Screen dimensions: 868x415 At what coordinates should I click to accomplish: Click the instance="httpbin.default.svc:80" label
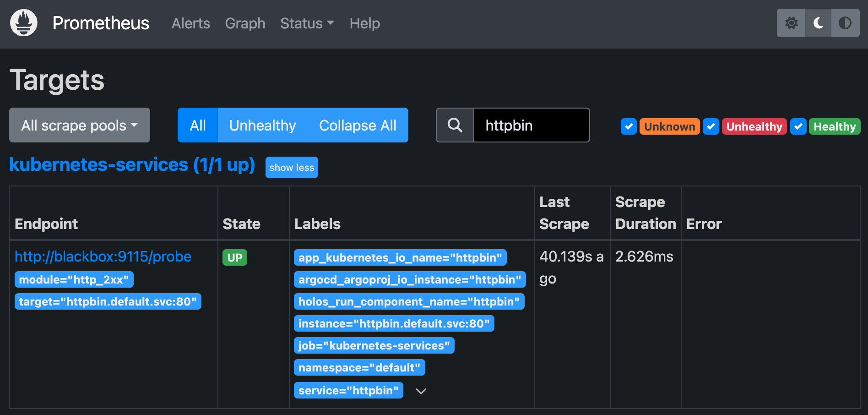394,323
